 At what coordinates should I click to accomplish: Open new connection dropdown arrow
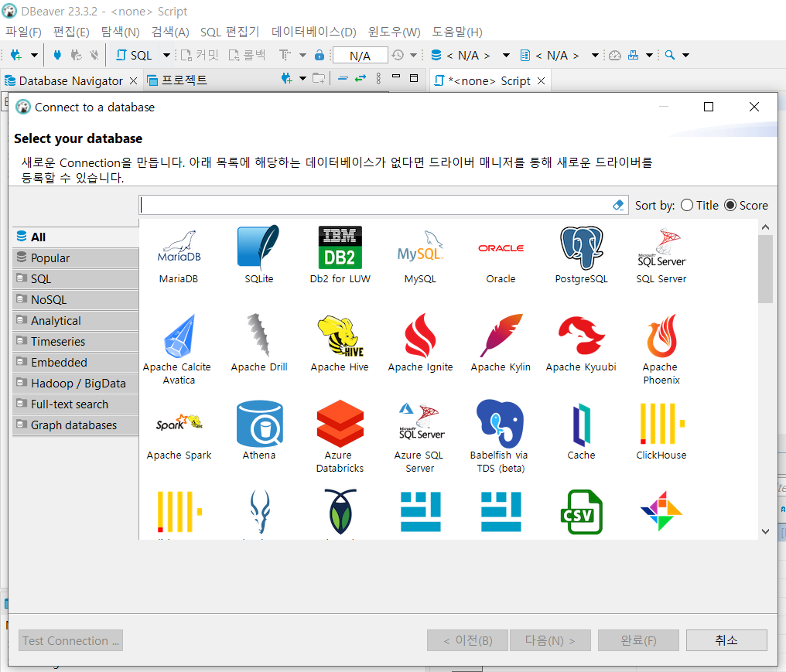tap(34, 55)
